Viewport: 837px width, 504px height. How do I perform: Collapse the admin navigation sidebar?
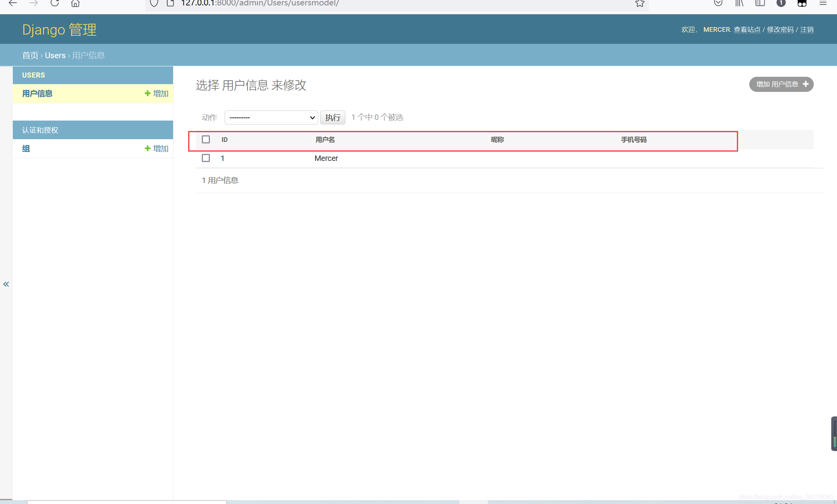point(6,284)
